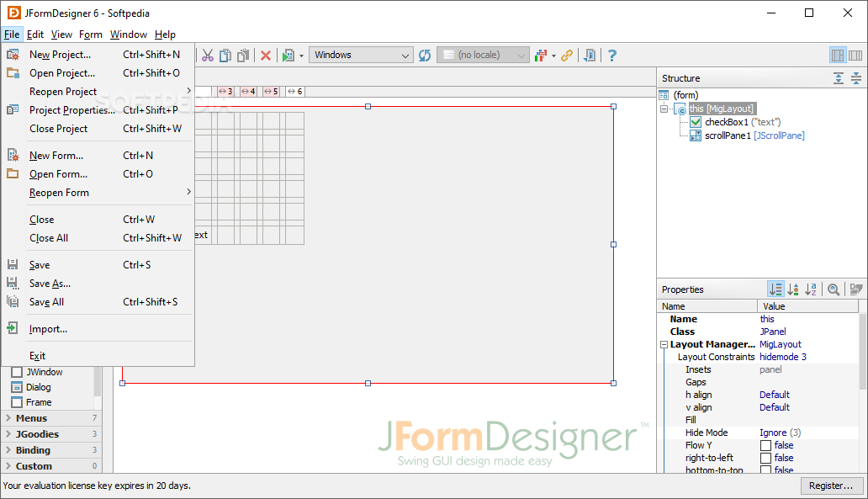Click the green arrow Import icon
The image size is (868, 499).
pos(12,328)
